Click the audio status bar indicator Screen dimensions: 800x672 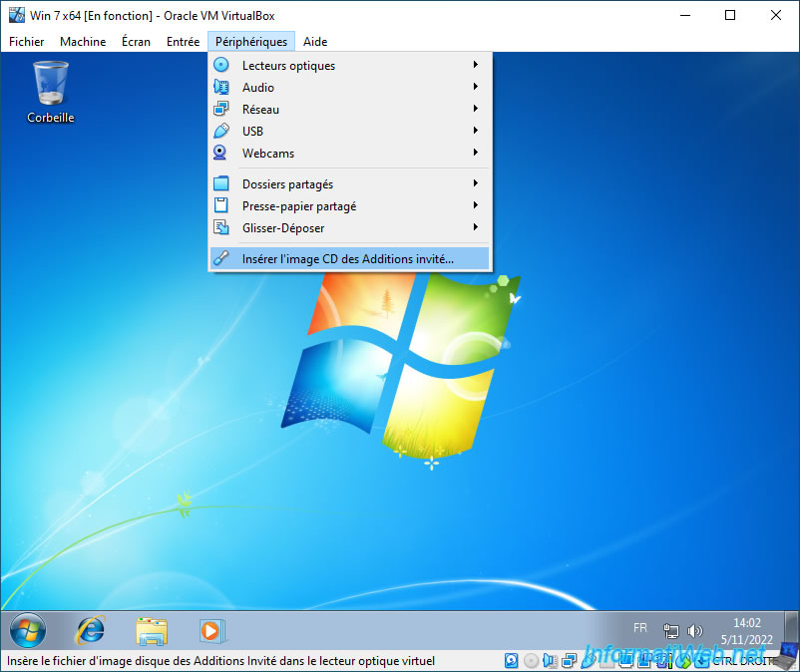click(550, 660)
